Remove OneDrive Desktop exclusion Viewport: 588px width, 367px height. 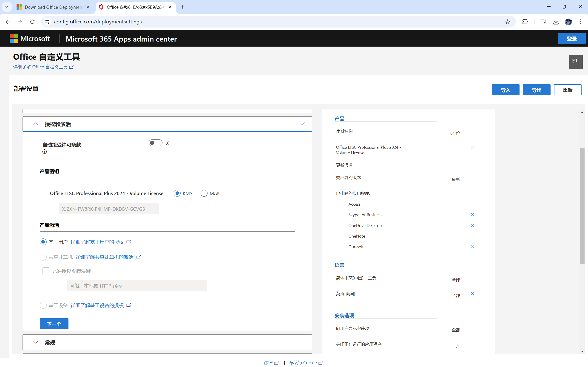473,225
